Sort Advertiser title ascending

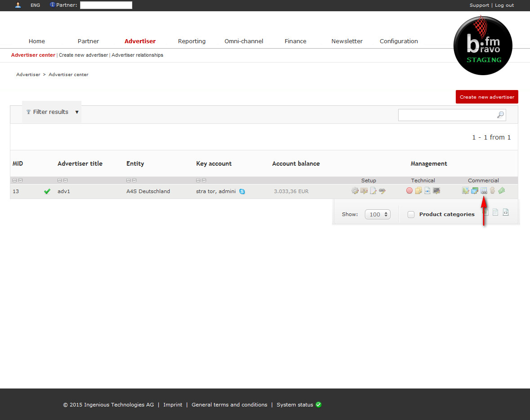(59, 180)
